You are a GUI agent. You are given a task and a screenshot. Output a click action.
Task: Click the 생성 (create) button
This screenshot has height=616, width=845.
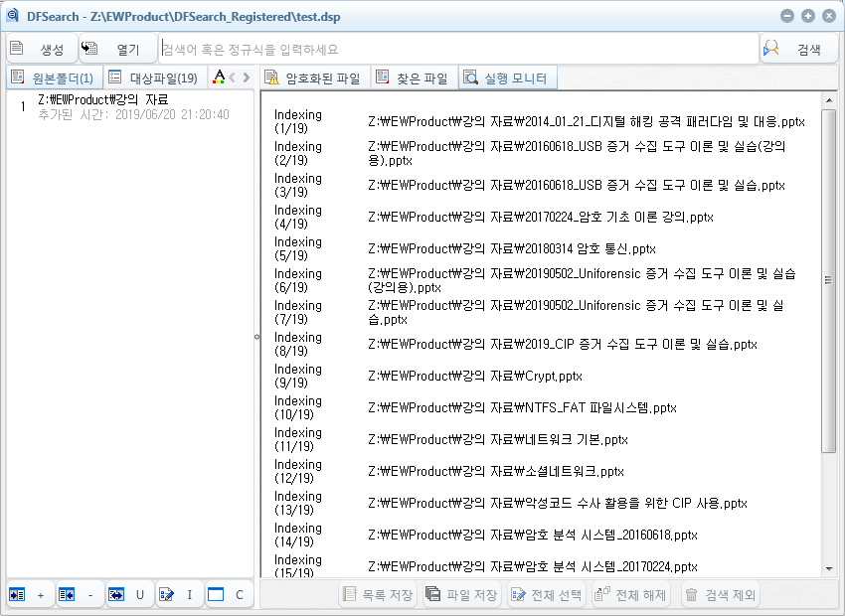pos(42,49)
